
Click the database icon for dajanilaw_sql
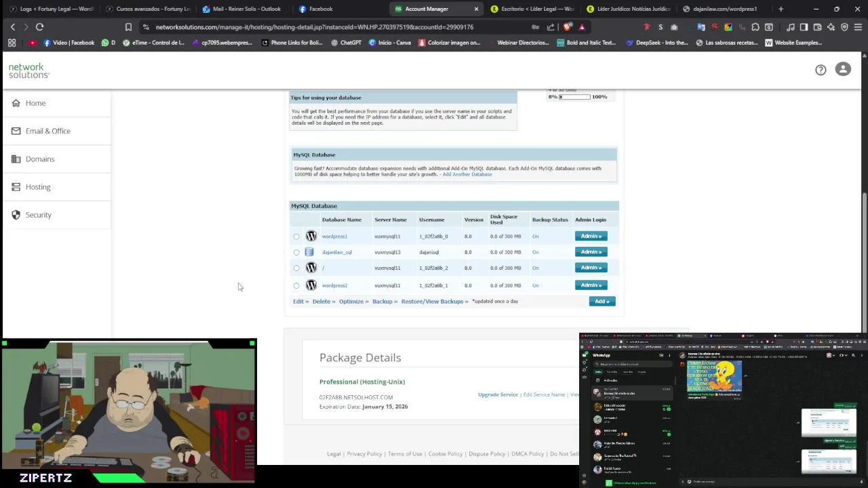(x=309, y=252)
